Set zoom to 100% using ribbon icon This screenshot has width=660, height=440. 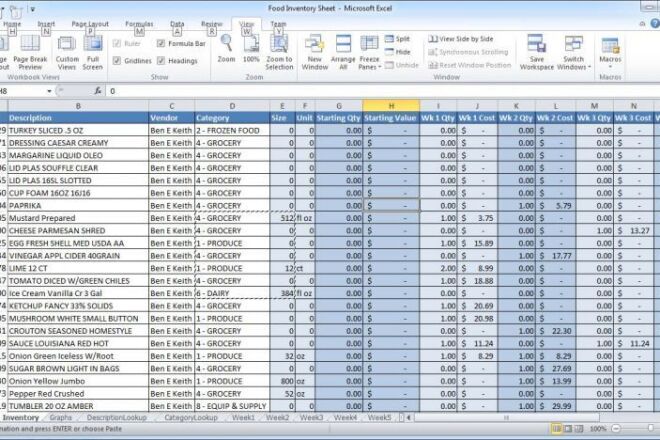click(x=251, y=48)
